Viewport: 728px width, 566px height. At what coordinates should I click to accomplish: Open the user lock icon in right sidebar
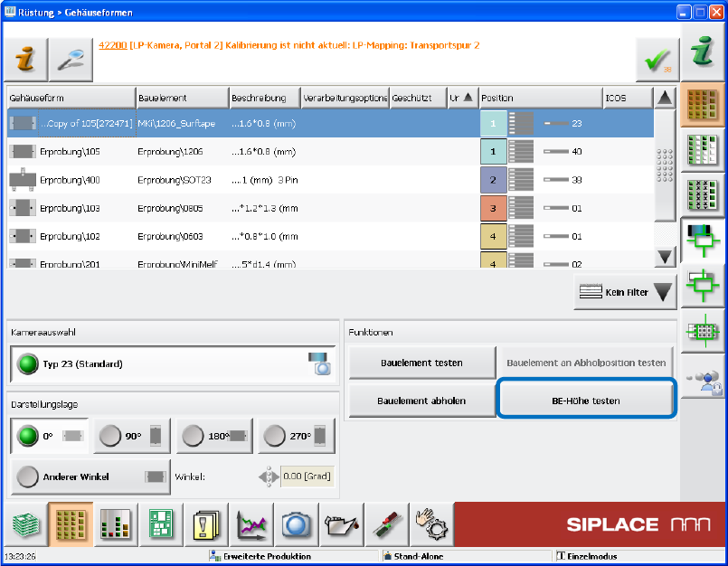tap(702, 382)
